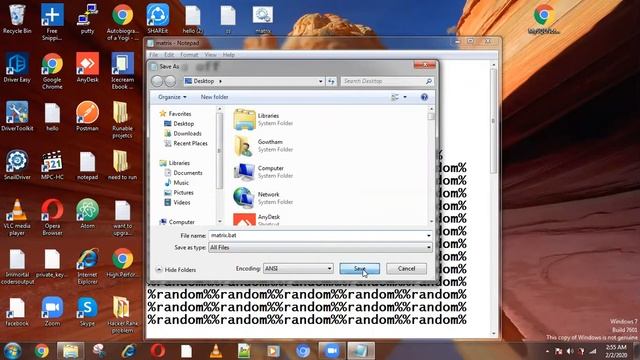Select the matrix file desktop icon
This screenshot has height=360, width=640.
click(x=262, y=19)
